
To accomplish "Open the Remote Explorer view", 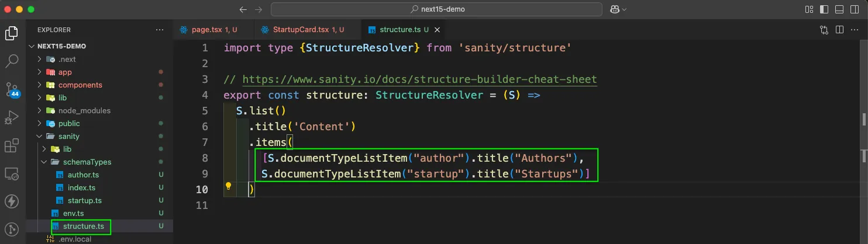I will [12, 173].
